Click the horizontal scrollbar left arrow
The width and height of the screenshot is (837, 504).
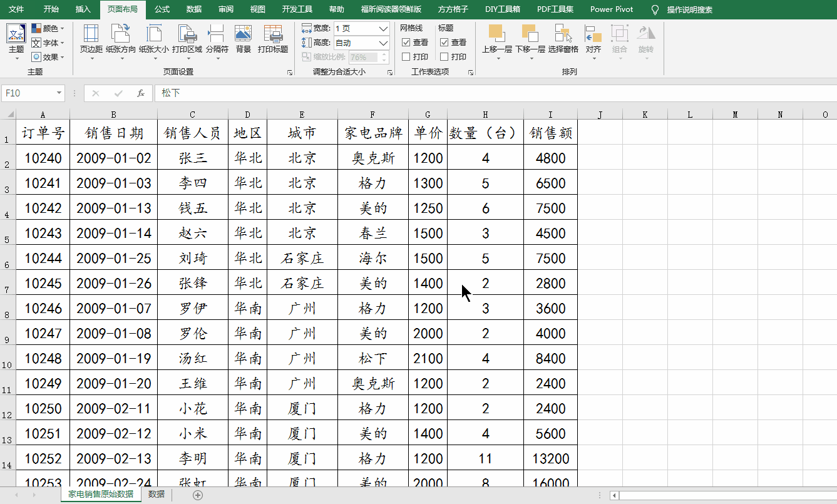pos(615,495)
